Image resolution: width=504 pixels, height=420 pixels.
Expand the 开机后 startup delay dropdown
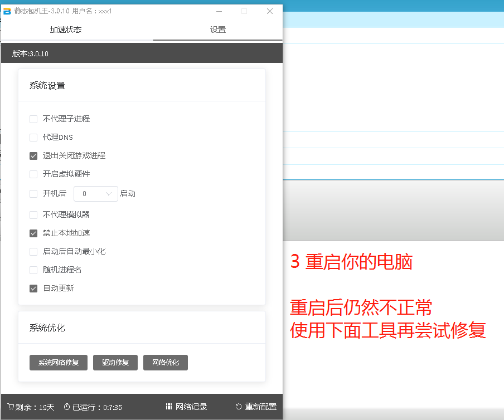96,194
